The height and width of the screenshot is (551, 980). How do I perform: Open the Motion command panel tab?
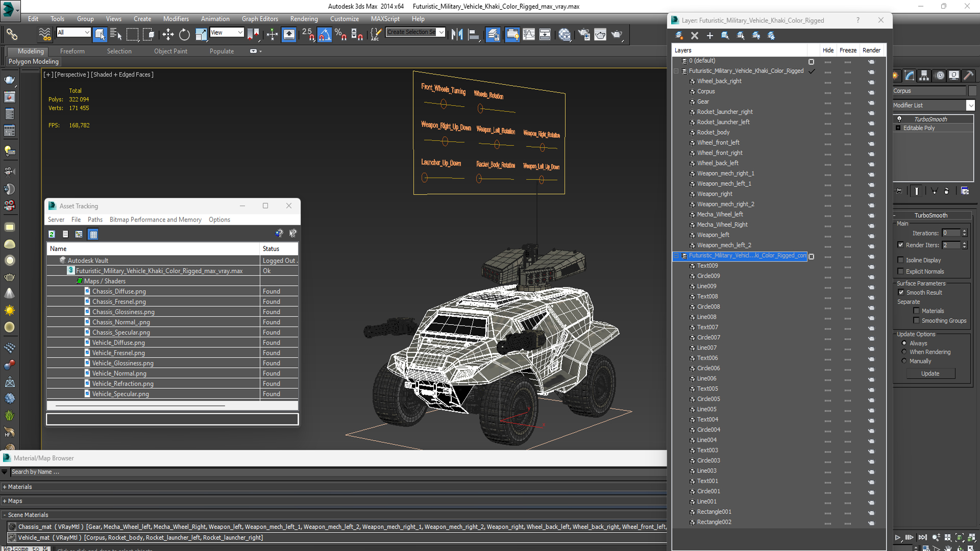pos(939,76)
